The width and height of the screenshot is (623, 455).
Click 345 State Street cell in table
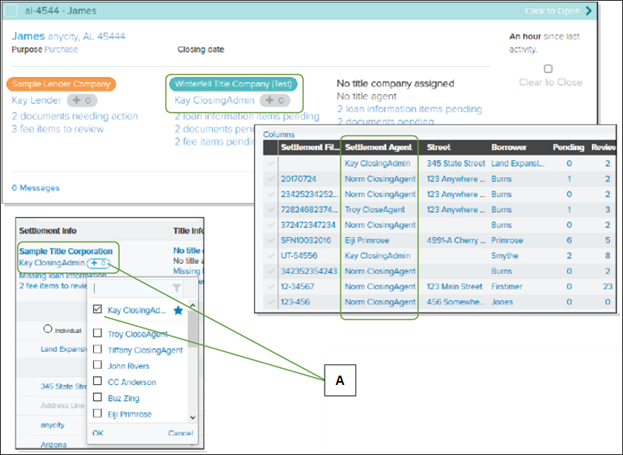pyautogui.click(x=456, y=163)
